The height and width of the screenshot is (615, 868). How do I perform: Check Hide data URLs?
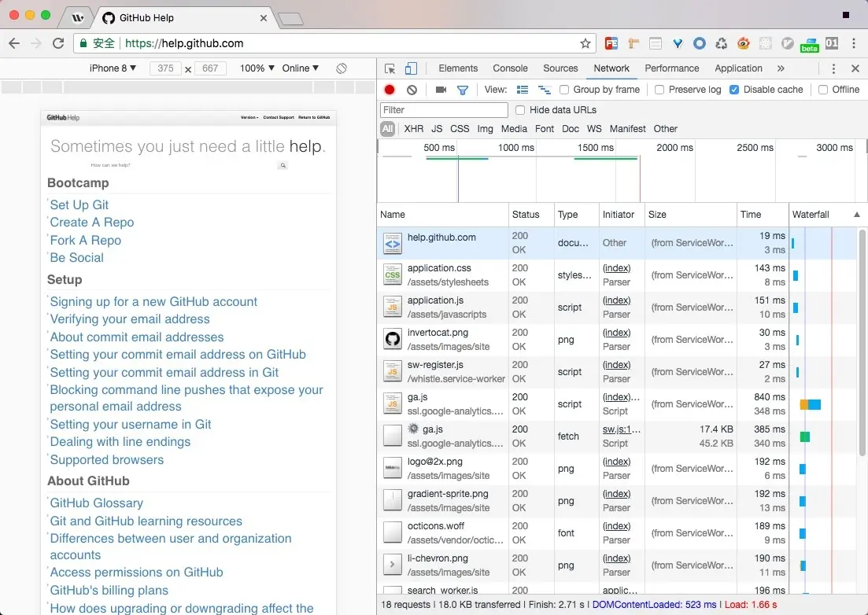(520, 110)
